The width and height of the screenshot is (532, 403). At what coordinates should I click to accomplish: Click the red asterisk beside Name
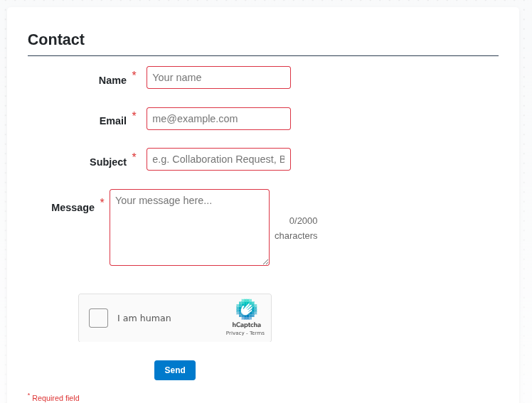(134, 75)
